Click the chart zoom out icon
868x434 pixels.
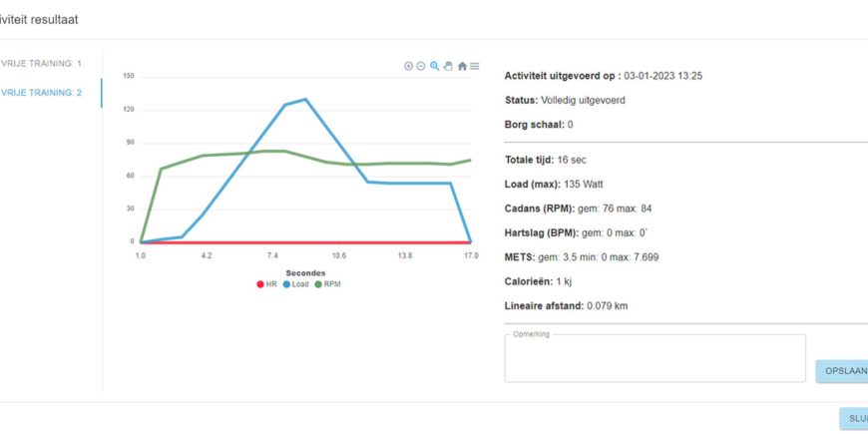pos(421,66)
